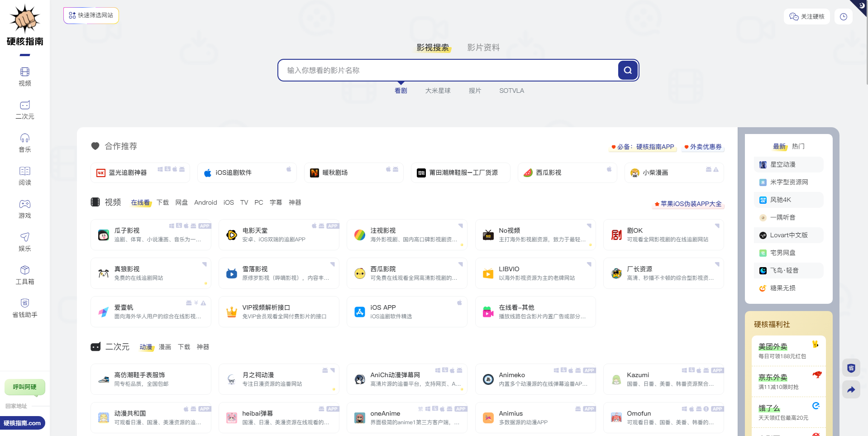The width and height of the screenshot is (868, 436).
Task: Open 瓜子影视 card
Action: tap(151, 235)
